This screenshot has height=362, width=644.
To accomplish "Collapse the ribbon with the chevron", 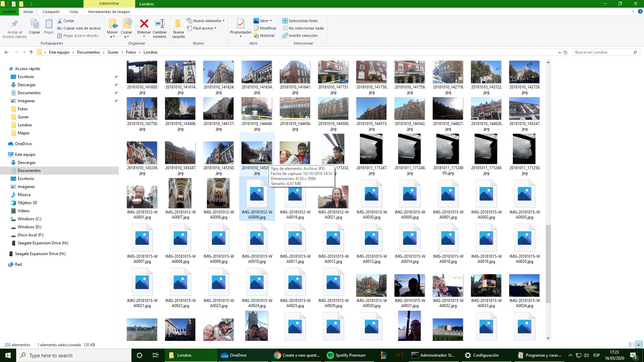I will [x=633, y=11].
